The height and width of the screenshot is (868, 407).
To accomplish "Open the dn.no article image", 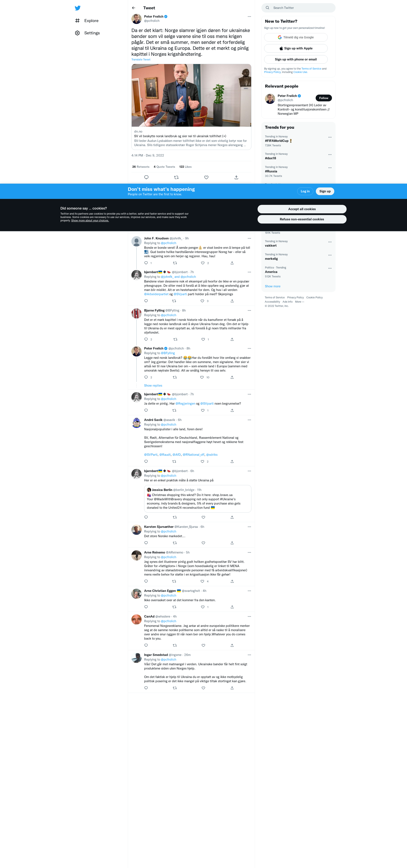I will click(x=191, y=95).
